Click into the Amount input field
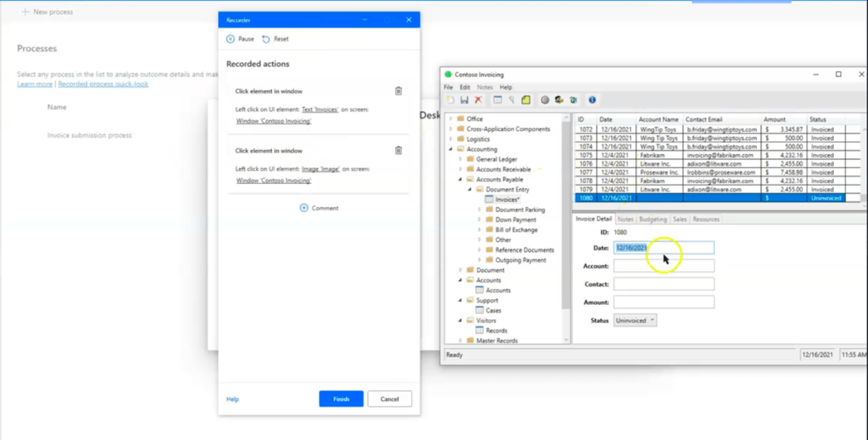This screenshot has height=440, width=868. click(x=663, y=302)
